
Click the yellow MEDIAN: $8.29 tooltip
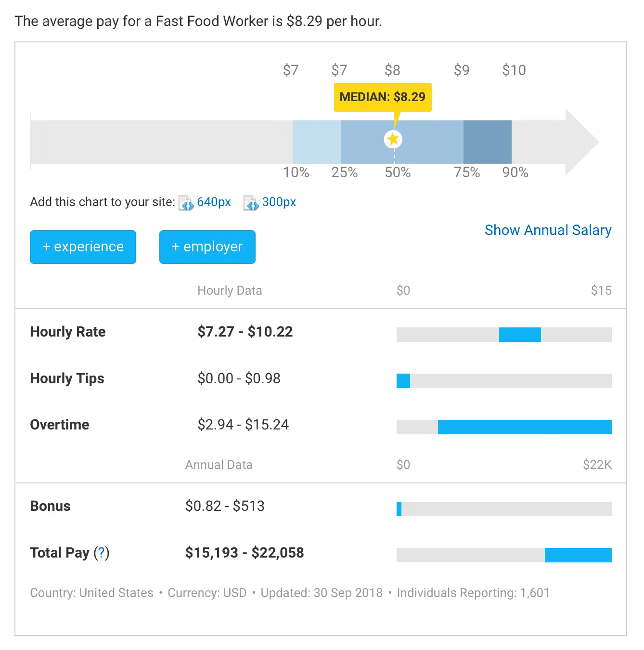coord(383,97)
